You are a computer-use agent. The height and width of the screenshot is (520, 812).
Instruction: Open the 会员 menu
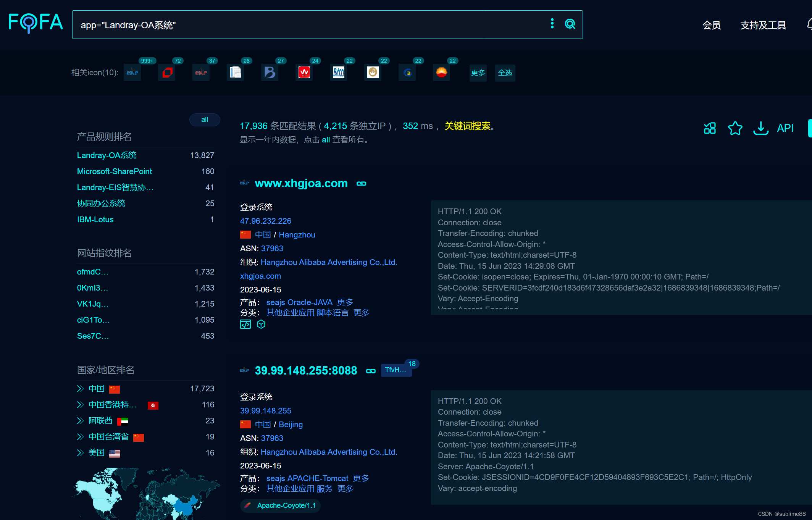click(x=712, y=25)
